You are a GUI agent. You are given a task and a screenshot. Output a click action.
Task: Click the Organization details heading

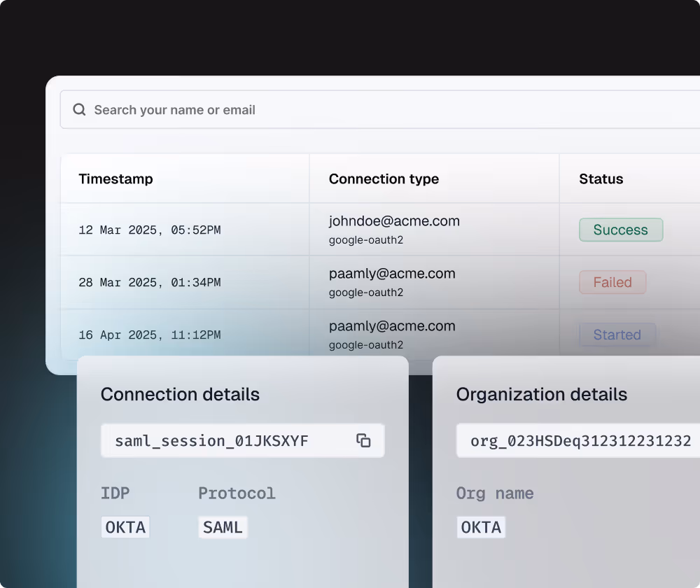[x=542, y=394]
